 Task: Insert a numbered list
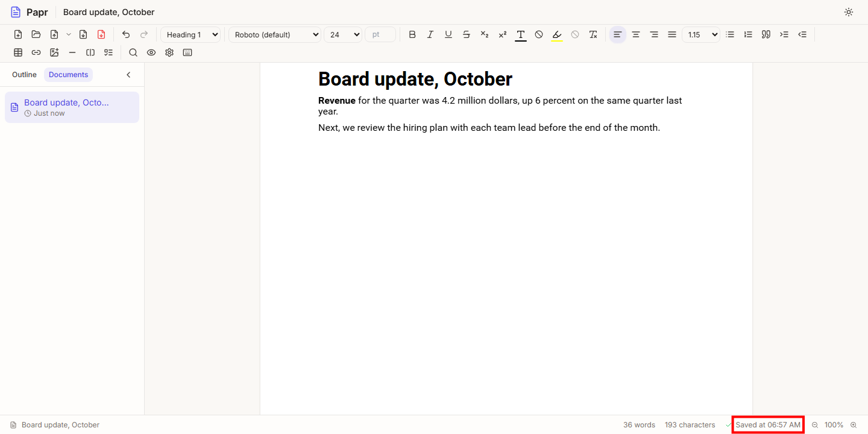point(748,34)
